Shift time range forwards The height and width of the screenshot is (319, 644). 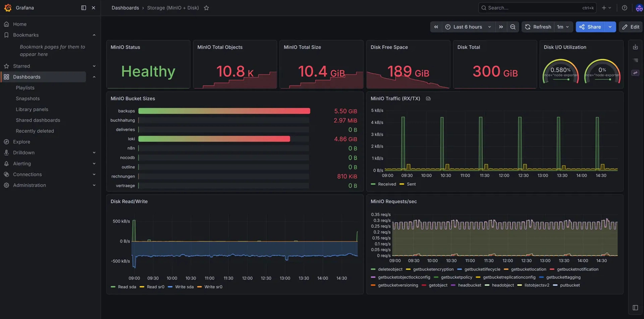[x=501, y=27]
